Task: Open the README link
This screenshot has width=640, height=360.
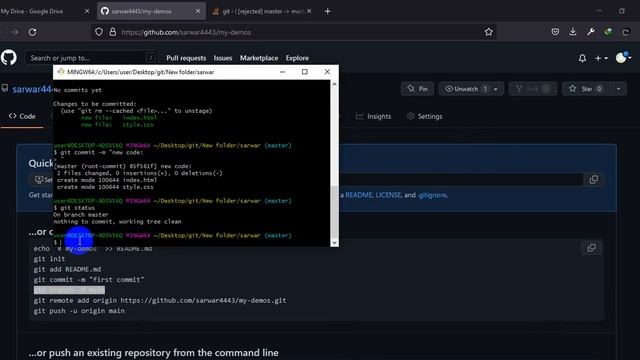Action: tap(359, 195)
